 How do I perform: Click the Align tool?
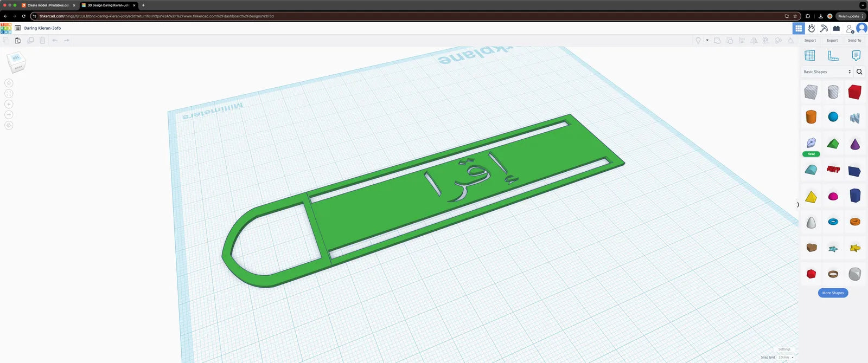[742, 41]
